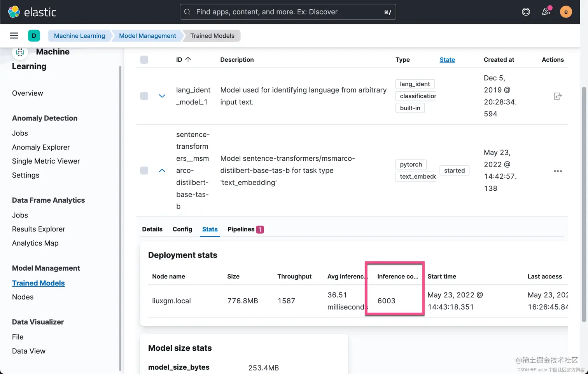The image size is (588, 374).
Task: Toggle the select-all models checkbox
Action: point(144,59)
